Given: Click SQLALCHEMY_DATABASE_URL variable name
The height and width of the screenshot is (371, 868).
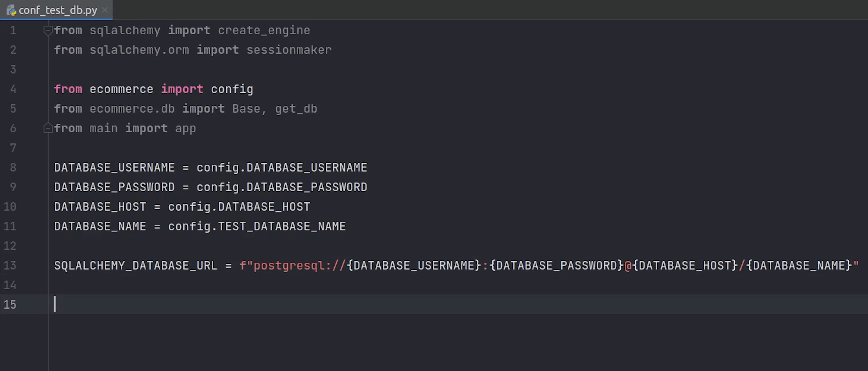Looking at the screenshot, I should pos(136,266).
